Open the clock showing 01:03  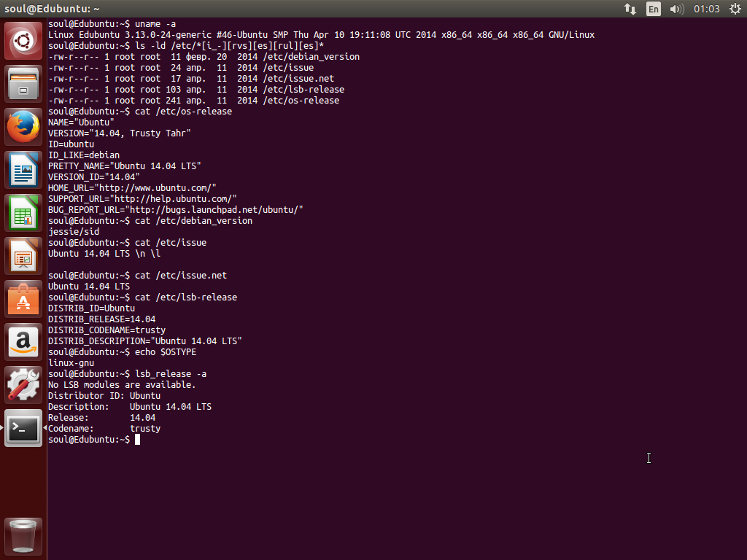coord(706,9)
